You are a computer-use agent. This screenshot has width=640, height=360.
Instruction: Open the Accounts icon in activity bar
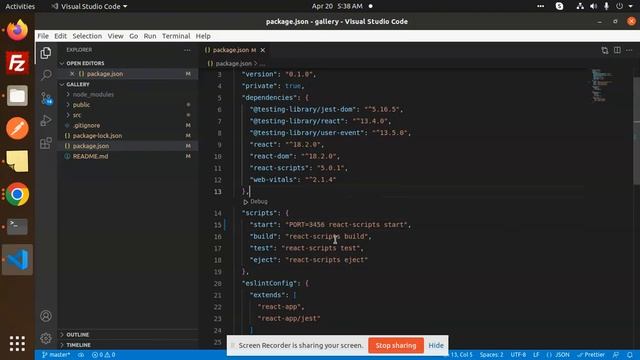tap(46, 316)
